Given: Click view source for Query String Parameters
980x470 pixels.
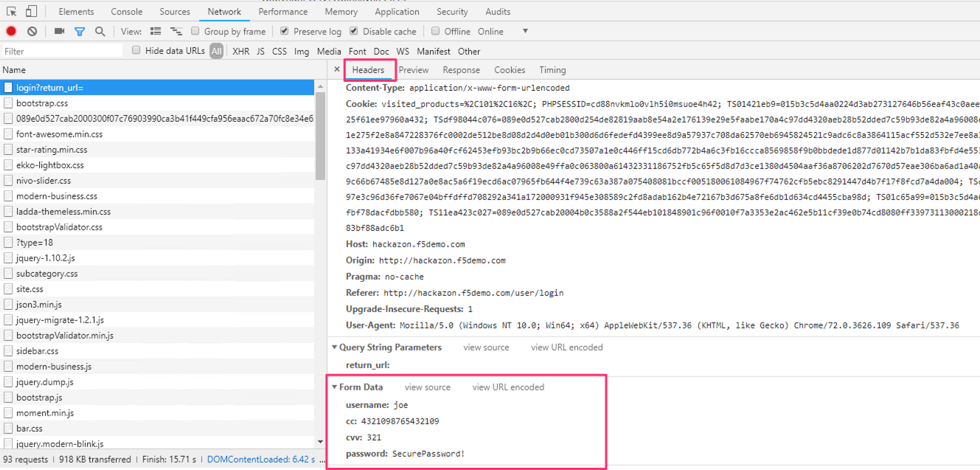Looking at the screenshot, I should [x=486, y=347].
